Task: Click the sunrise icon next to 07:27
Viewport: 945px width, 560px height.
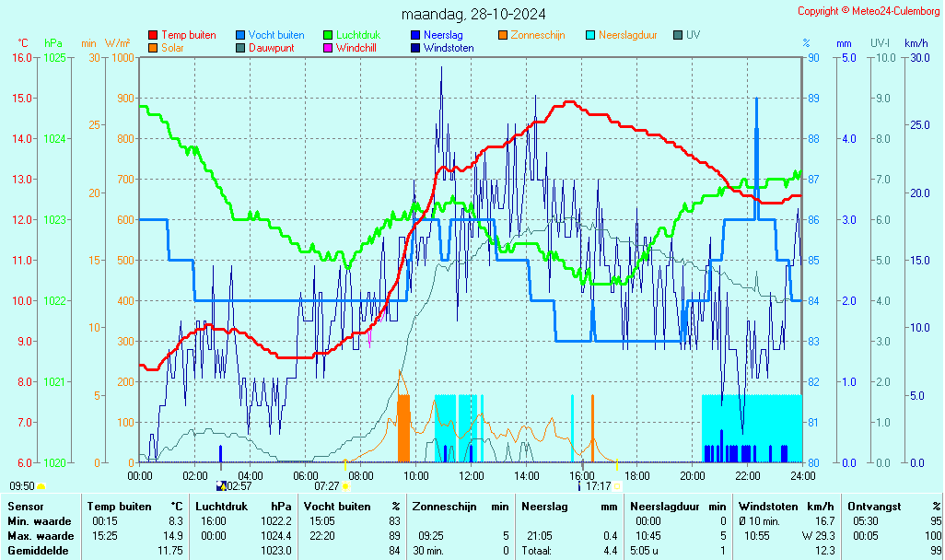Action: click(346, 486)
